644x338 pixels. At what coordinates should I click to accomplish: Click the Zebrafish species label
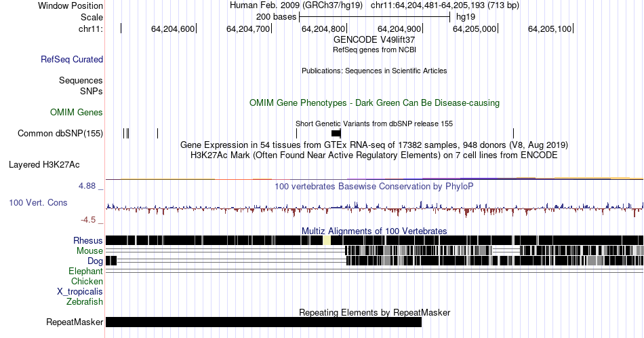pyautogui.click(x=85, y=301)
